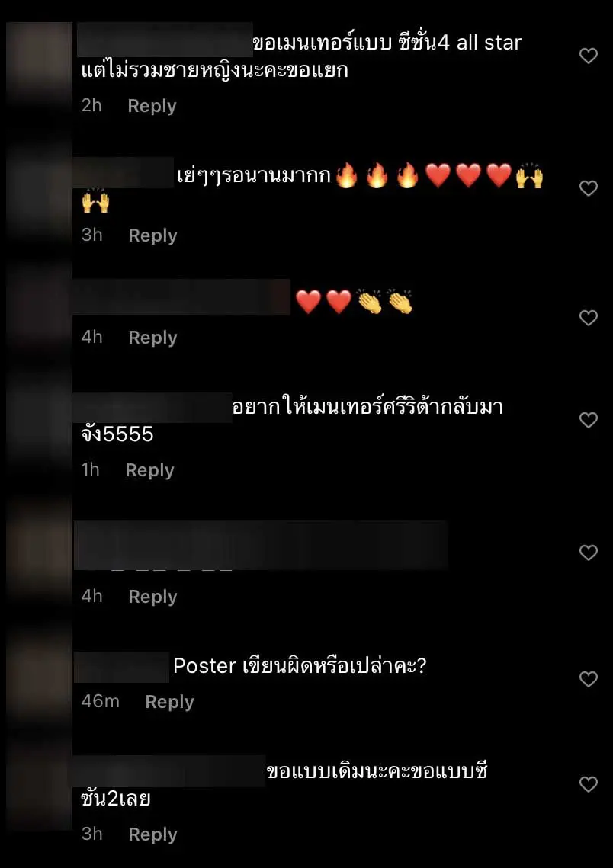Viewport: 613px width, 868px height.
Task: Like the fully blurred 4h comment
Action: click(588, 553)
